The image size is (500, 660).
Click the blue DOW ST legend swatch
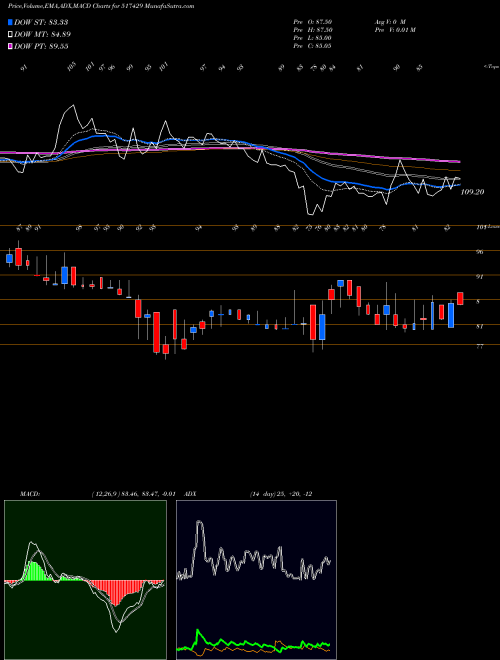tap(11, 22)
